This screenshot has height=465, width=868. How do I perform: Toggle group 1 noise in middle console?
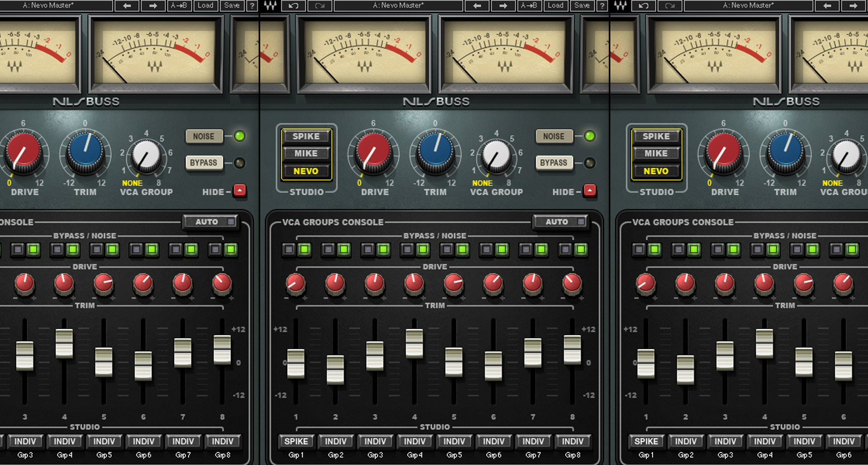click(x=304, y=250)
